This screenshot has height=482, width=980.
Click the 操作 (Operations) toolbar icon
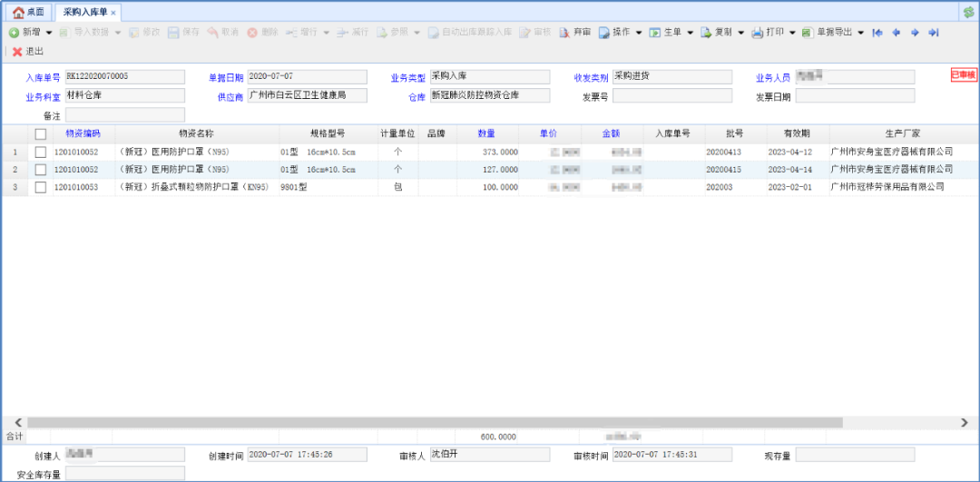click(x=603, y=33)
